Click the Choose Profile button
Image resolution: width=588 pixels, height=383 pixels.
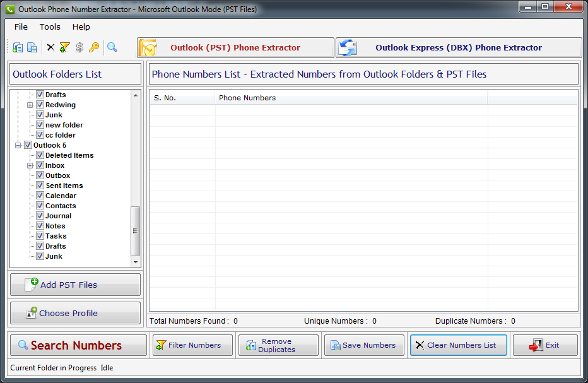point(75,313)
